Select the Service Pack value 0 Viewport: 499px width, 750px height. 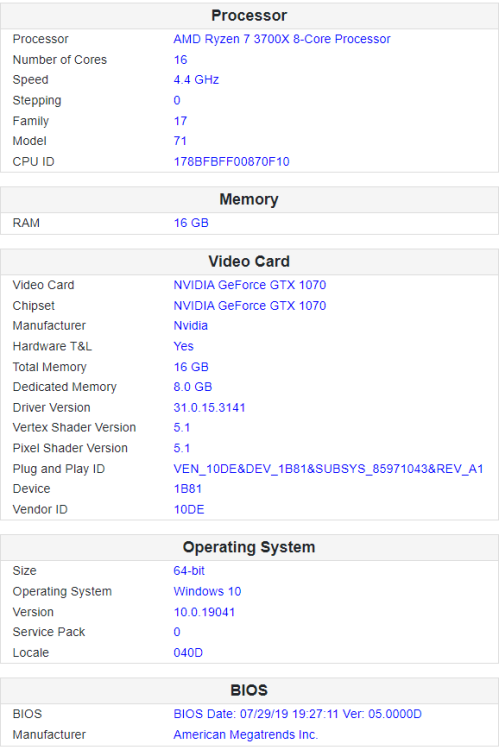177,632
